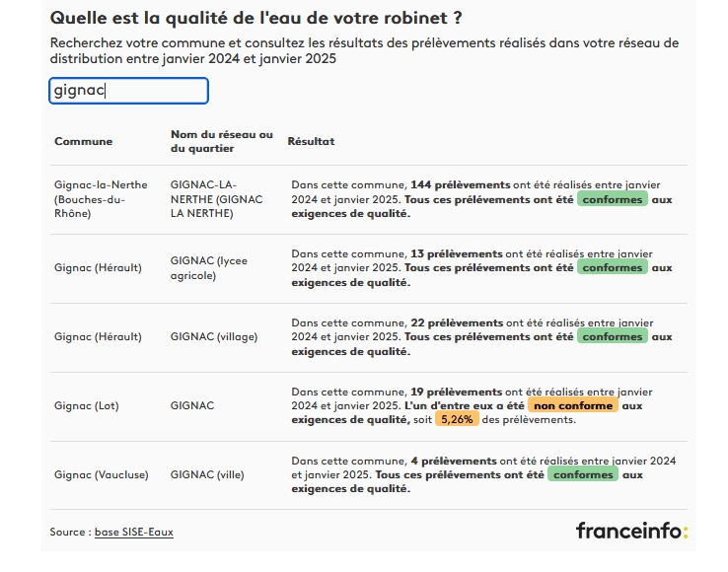Click the 144 prélèvements result text
The height and width of the screenshot is (572, 728).
tap(460, 184)
